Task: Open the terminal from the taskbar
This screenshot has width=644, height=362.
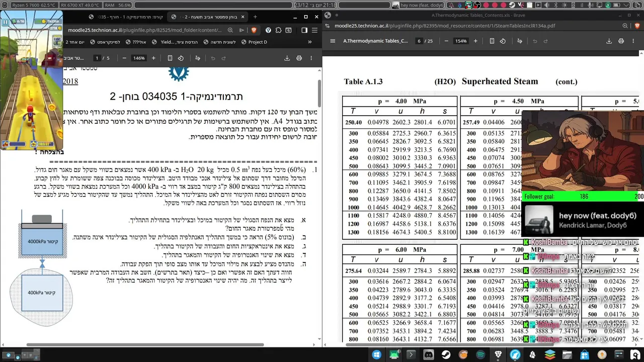Action: (x=411, y=354)
